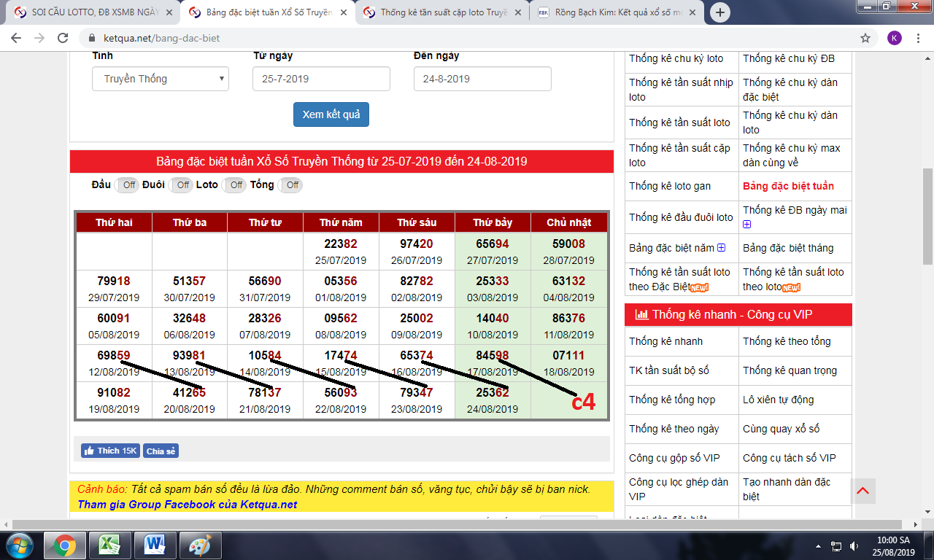Toggle the Đầu switch on
The width and height of the screenshot is (934, 560).
click(128, 185)
